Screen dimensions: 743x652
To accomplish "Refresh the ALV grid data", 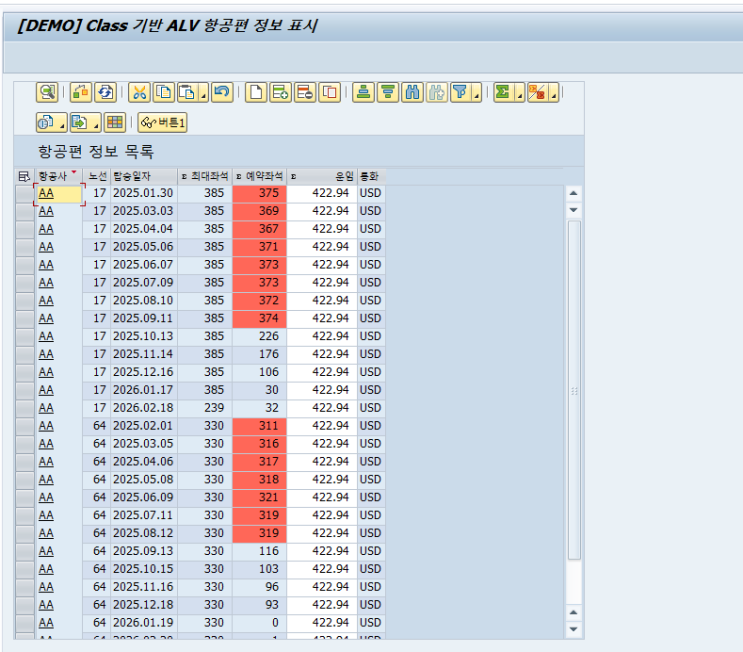I will (105, 92).
